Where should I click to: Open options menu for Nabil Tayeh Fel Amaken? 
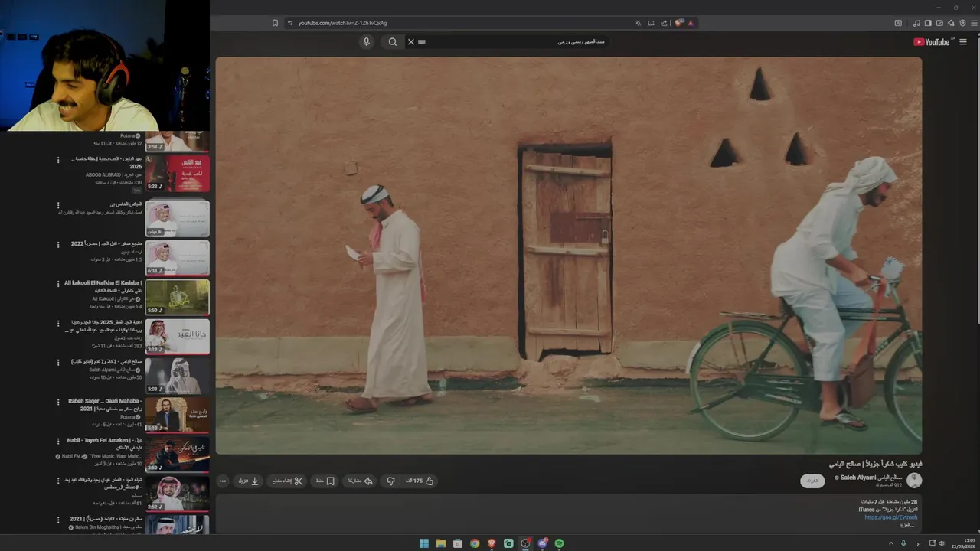[58, 441]
